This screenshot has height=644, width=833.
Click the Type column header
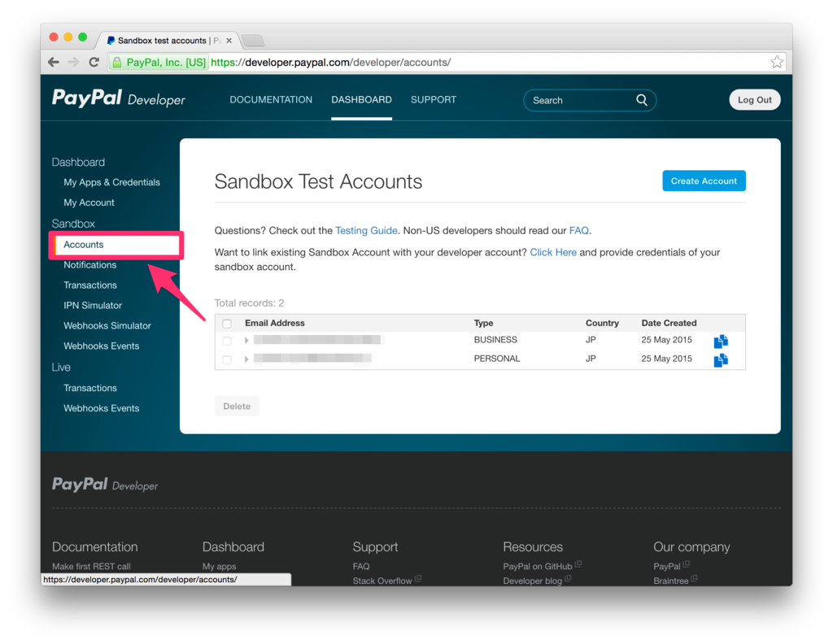point(483,323)
